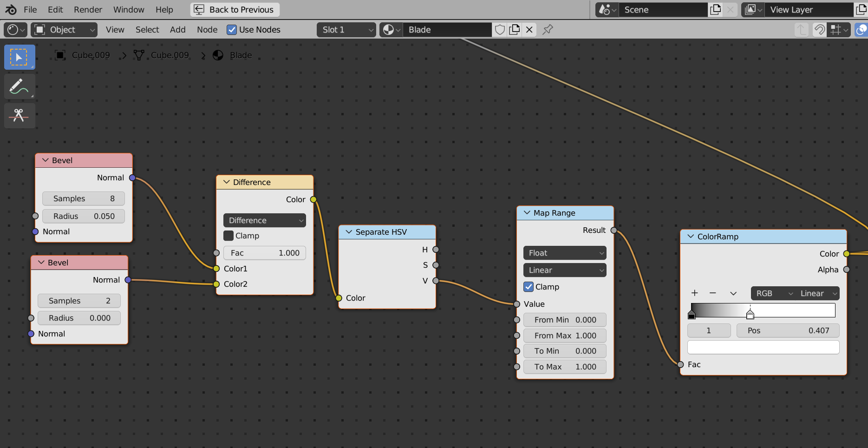Viewport: 868px width, 448px height.
Task: Open the snap element grid options
Action: pos(839,30)
